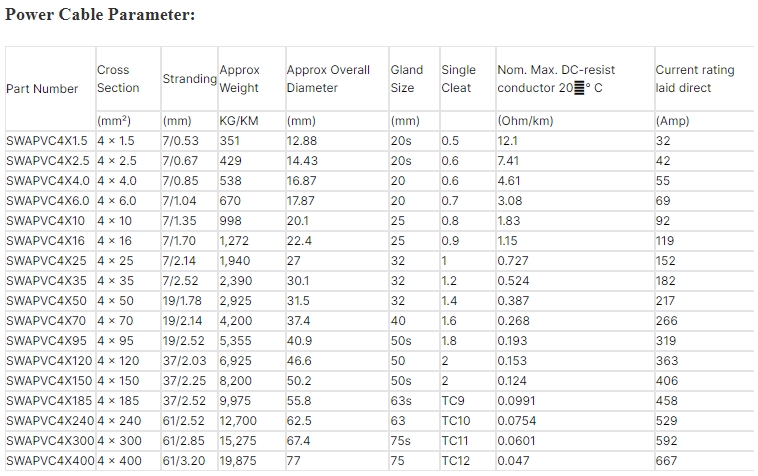This screenshot has height=476, width=758.
Task: Click the 19,875 weight value
Action: point(235,461)
